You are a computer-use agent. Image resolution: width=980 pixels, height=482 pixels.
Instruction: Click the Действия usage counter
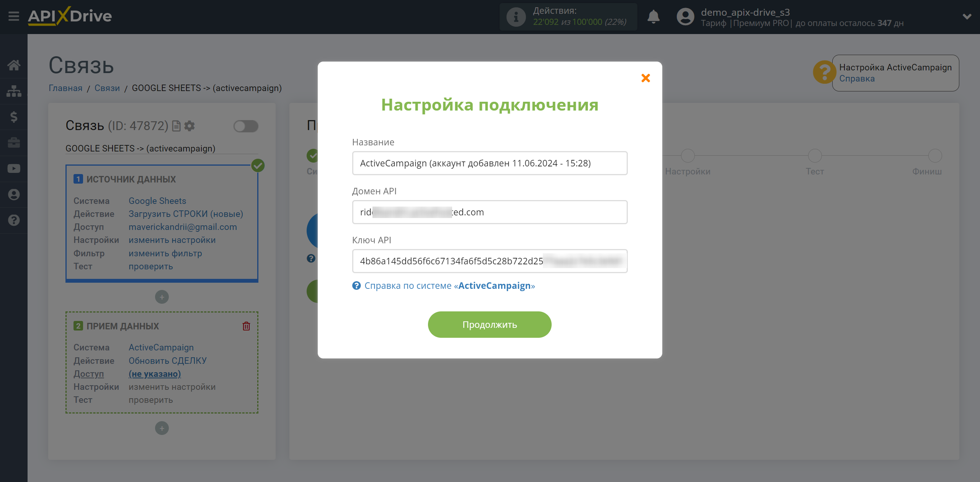[568, 17]
